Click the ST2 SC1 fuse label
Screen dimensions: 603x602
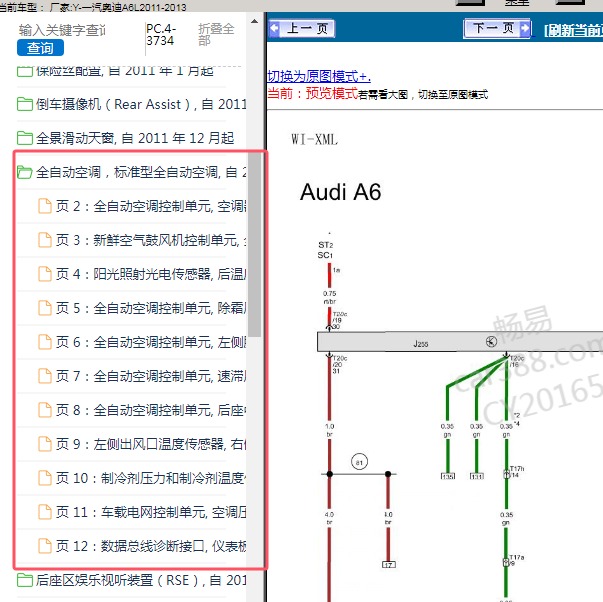pyautogui.click(x=325, y=250)
